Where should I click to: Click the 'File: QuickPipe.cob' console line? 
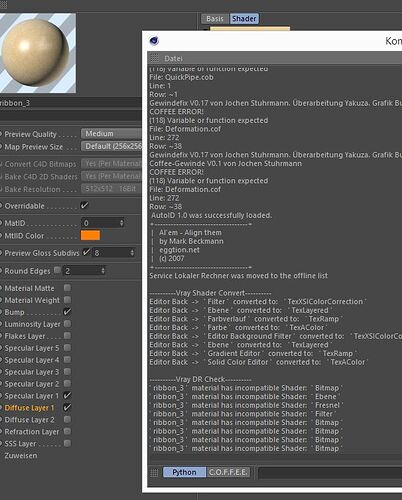181,77
